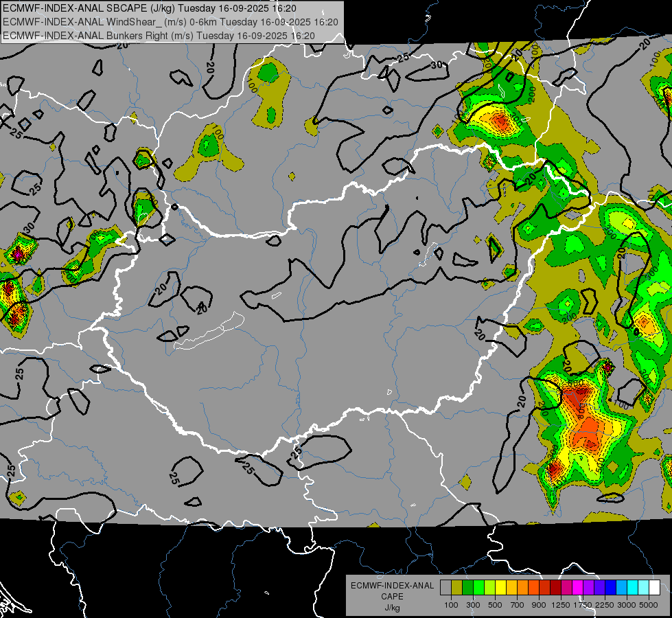Click the pink-magenta swatch after 1250
Image resolution: width=672 pixels, height=618 pixels.
click(566, 588)
